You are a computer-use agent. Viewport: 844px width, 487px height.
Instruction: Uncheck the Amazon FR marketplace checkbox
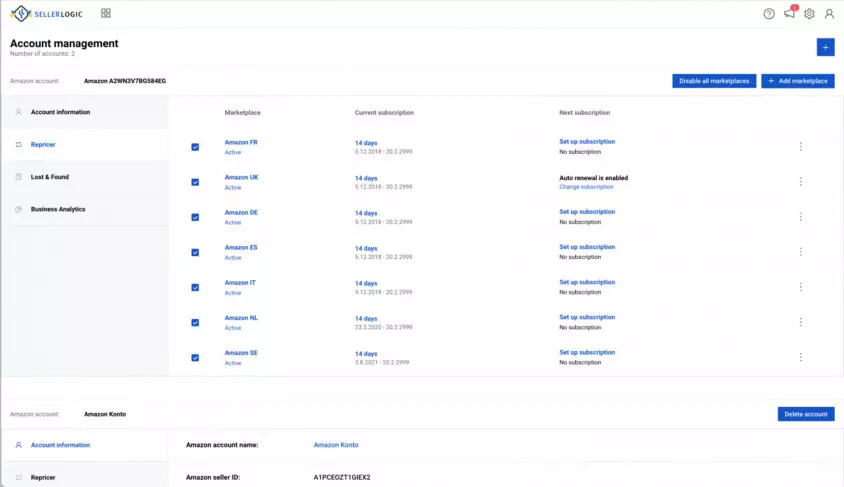(x=195, y=147)
